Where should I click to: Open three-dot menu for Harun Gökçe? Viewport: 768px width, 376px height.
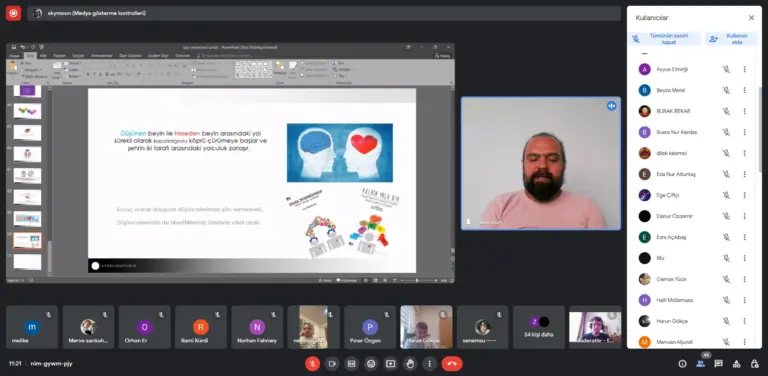click(744, 321)
